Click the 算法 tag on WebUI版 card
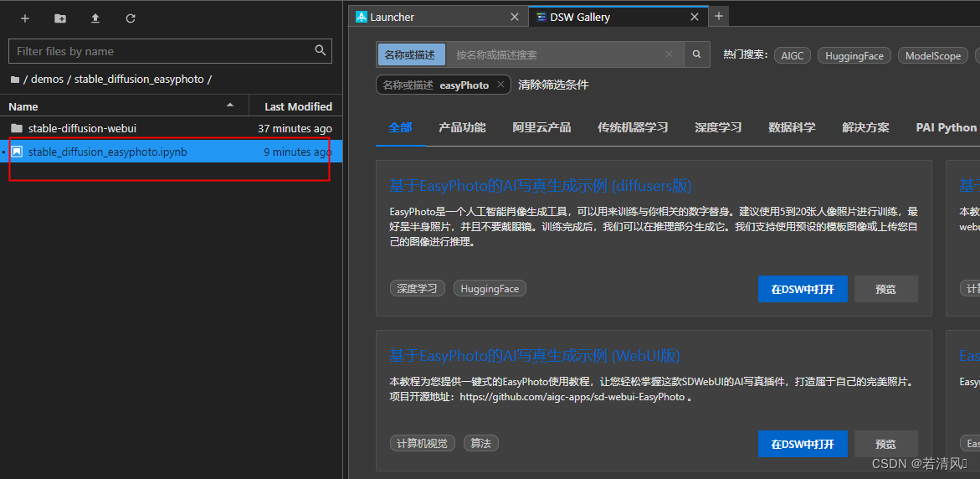 click(480, 443)
